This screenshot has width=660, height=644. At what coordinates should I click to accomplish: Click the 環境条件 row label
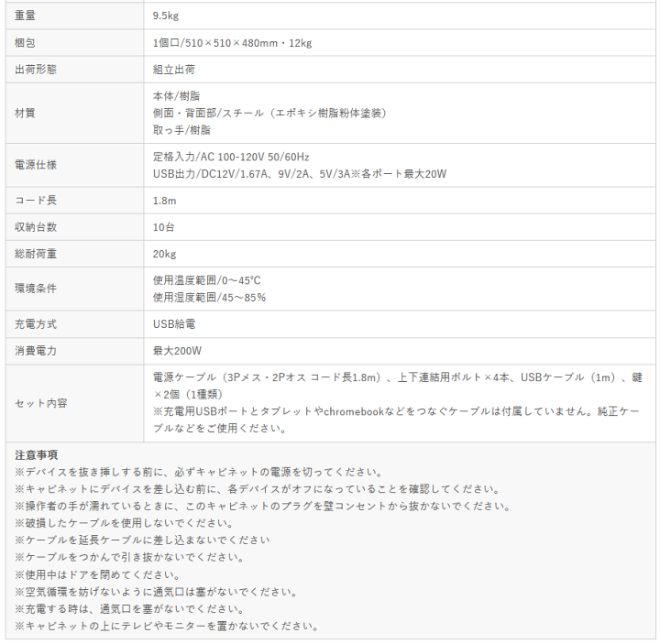[x=36, y=289]
